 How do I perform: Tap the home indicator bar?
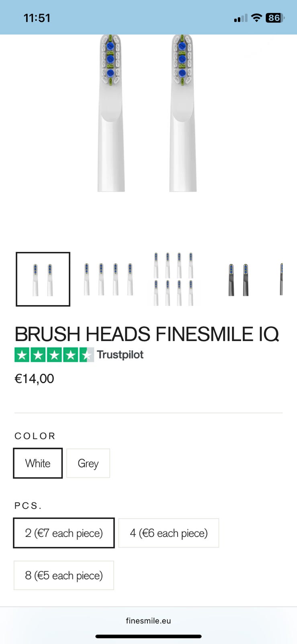click(148, 636)
